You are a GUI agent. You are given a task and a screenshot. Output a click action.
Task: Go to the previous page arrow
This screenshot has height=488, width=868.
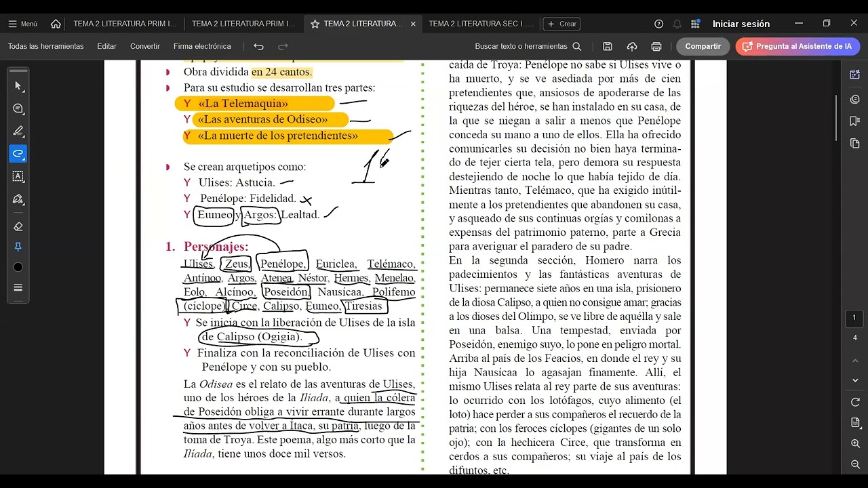(x=854, y=359)
